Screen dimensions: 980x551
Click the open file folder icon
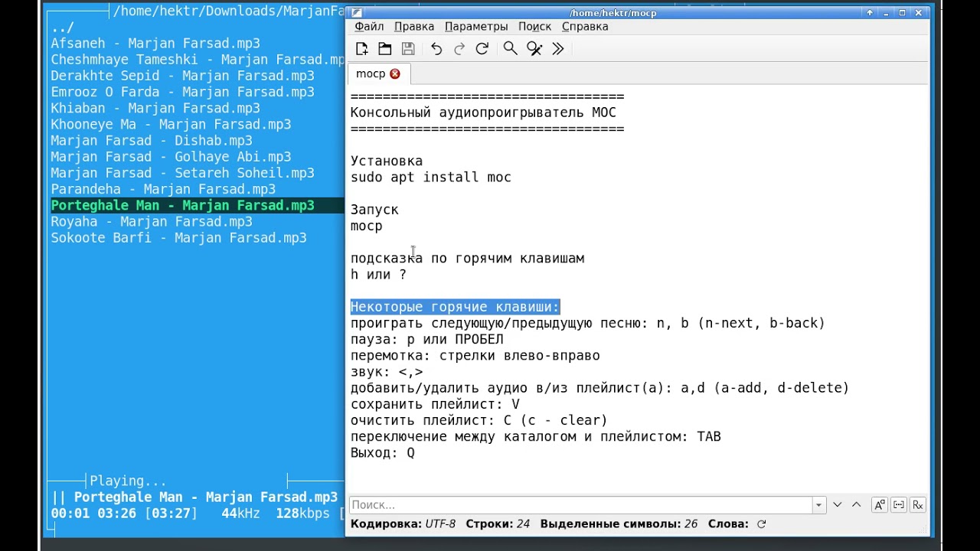point(385,49)
